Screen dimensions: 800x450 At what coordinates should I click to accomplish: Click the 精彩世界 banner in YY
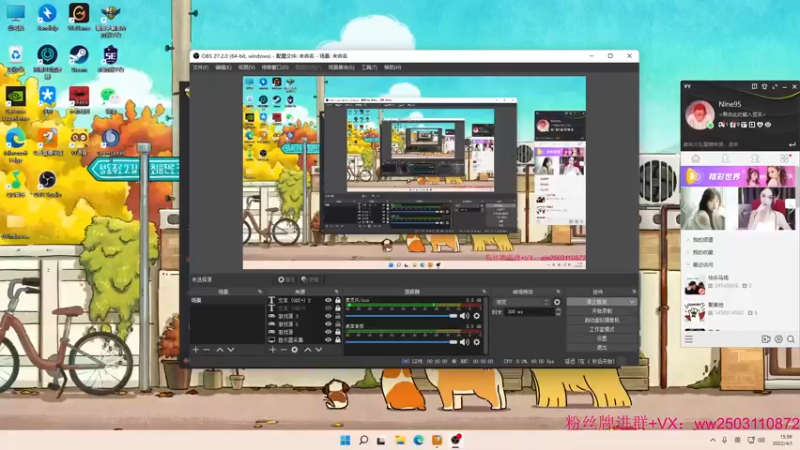[x=738, y=177]
